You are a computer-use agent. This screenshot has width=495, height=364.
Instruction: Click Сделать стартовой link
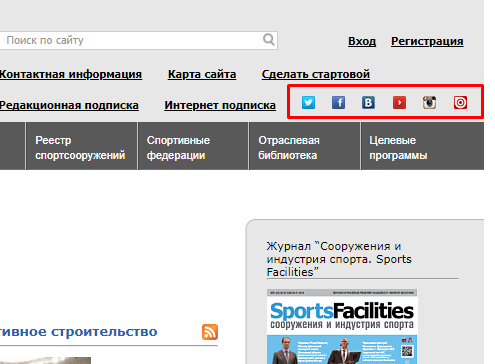[x=316, y=74]
